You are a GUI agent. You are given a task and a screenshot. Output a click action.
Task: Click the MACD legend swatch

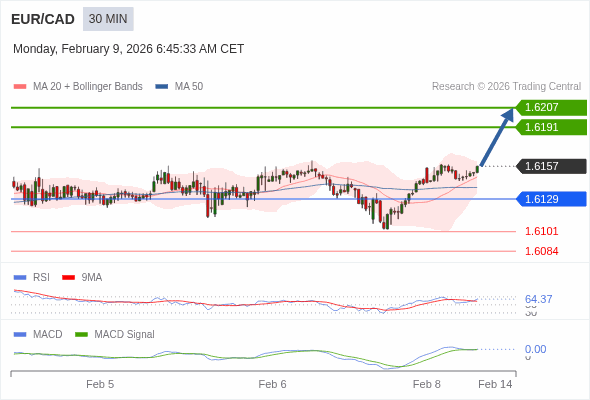20,335
